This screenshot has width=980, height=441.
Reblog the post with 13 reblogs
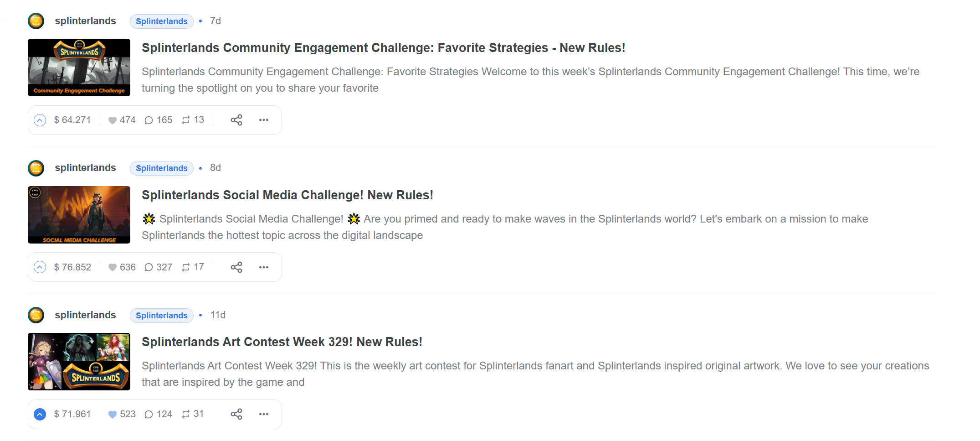pyautogui.click(x=186, y=120)
